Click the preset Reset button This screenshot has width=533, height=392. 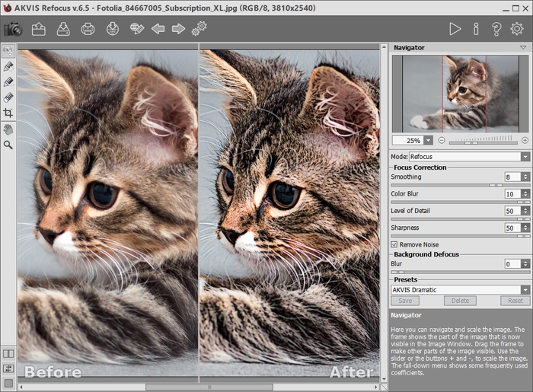[x=515, y=301]
